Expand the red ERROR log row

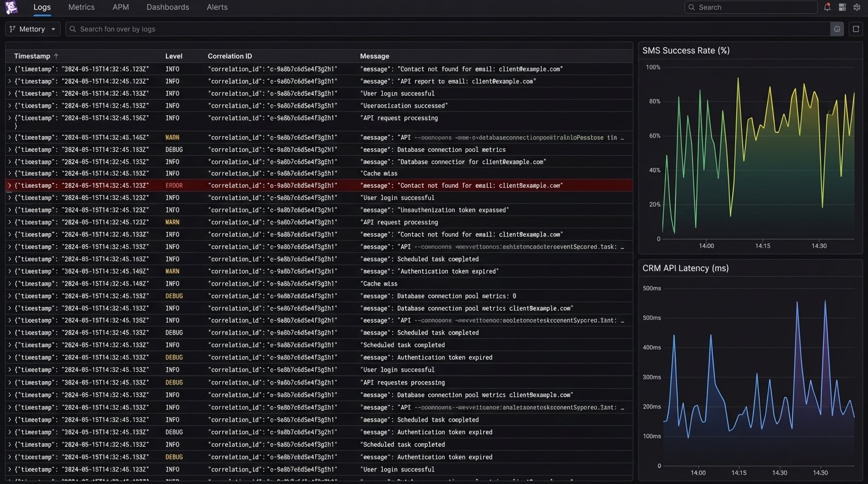pyautogui.click(x=9, y=186)
